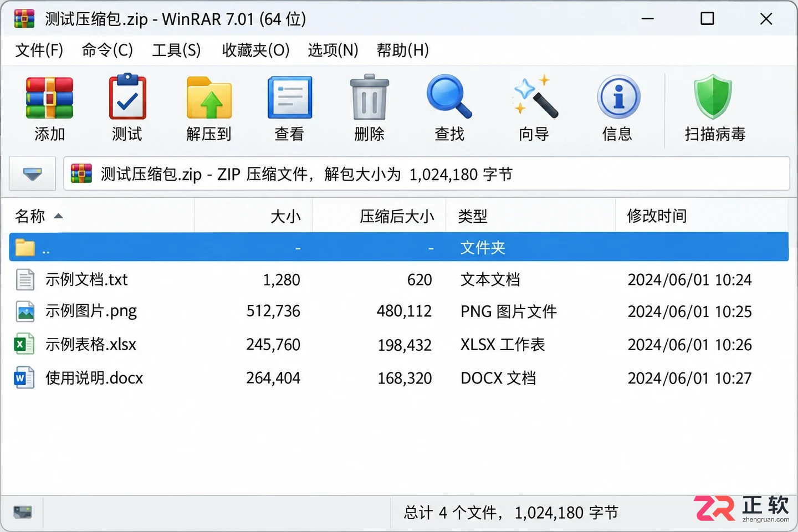Click modified time 2024/06/01 10:26
The image size is (798, 532).
689,345
